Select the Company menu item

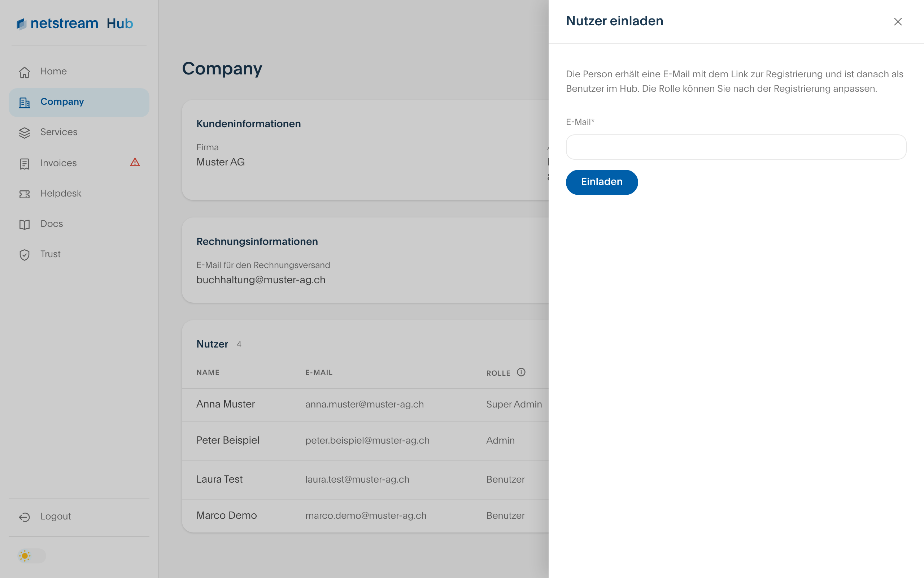[79, 102]
